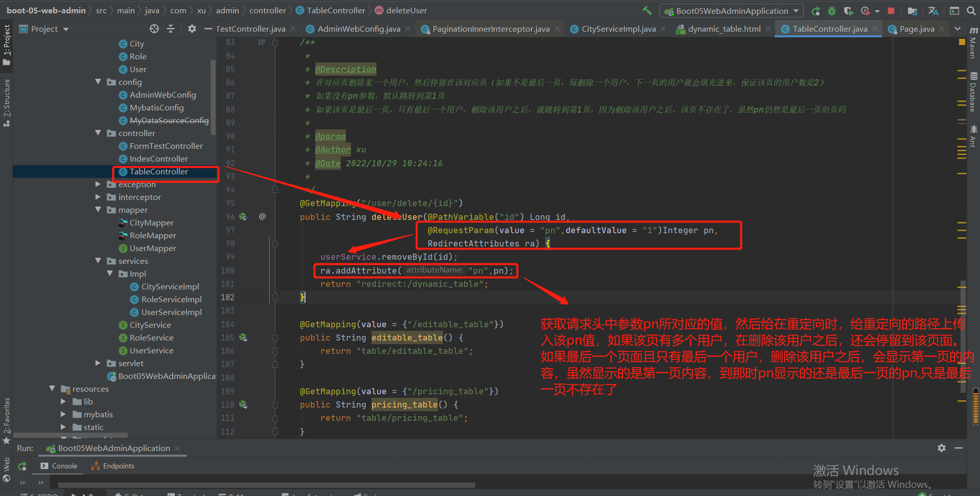This screenshot has height=496, width=980.
Task: Click boot-05-web-admin breadcrumb root
Action: 46,11
